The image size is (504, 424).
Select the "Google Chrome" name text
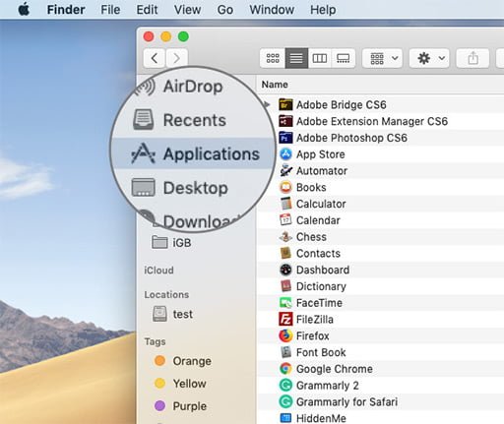click(335, 369)
